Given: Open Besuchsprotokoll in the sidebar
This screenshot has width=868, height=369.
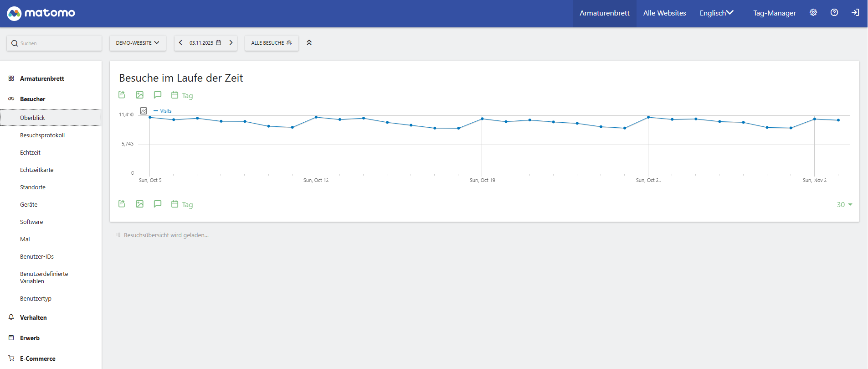Looking at the screenshot, I should tap(42, 135).
